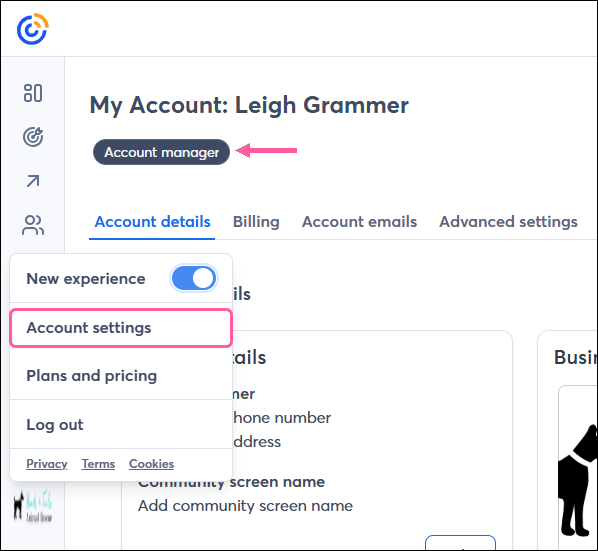Switch to the Account details tab

[x=152, y=222]
